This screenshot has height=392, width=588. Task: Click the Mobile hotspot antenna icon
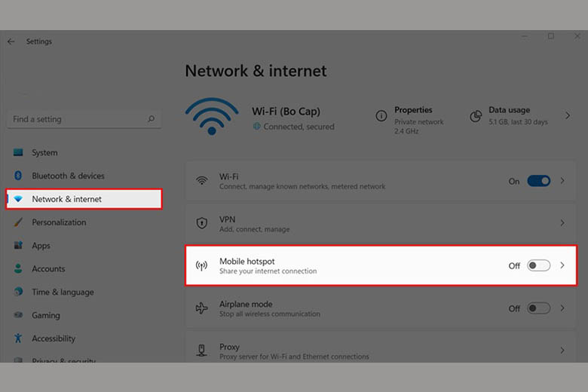(201, 265)
